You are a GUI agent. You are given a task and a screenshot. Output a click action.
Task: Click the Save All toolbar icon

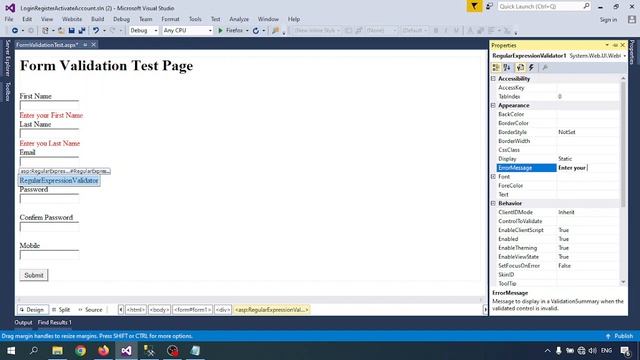click(82, 31)
